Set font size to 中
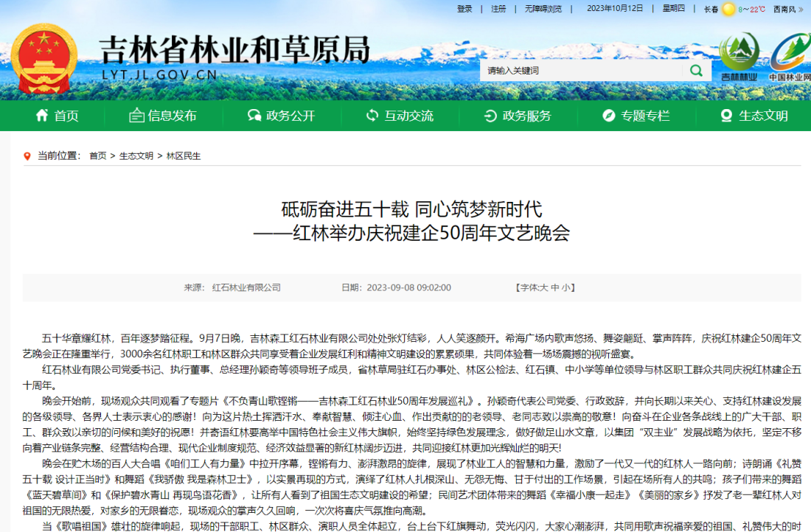 click(x=555, y=287)
